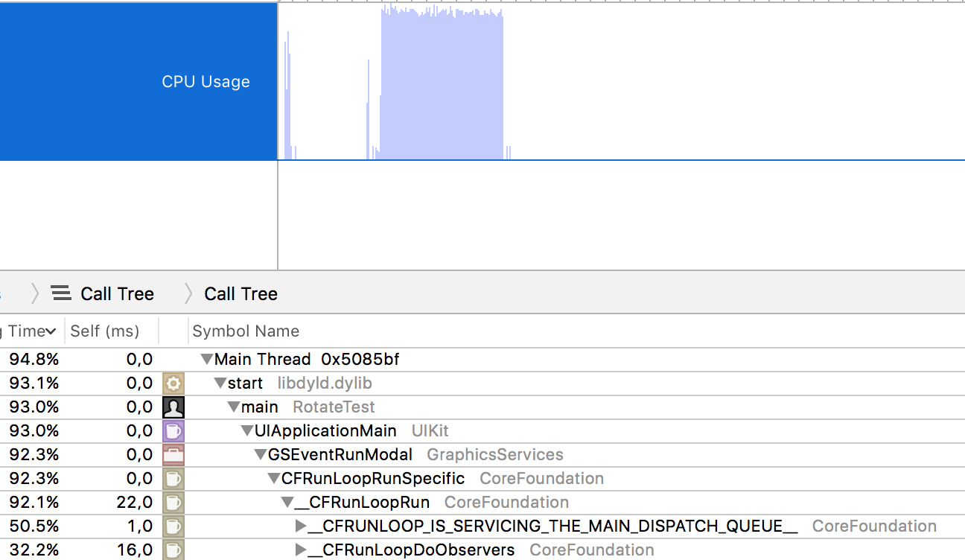Collapse the start libdyld.dylib row
Image resolution: width=965 pixels, height=560 pixels.
(x=220, y=384)
